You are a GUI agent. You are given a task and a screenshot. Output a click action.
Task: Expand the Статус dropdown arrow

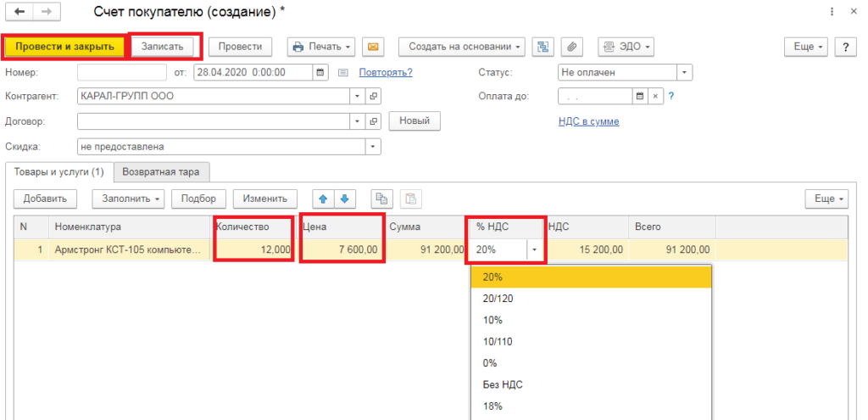tap(685, 73)
